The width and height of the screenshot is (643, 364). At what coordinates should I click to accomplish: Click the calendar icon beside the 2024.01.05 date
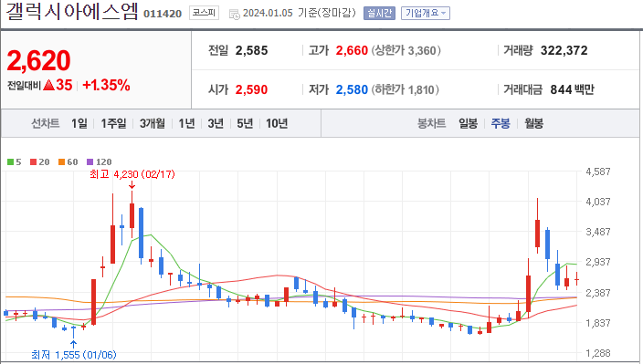click(x=234, y=15)
